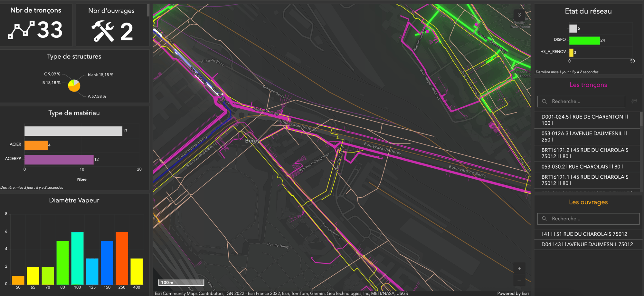Image resolution: width=644 pixels, height=296 pixels.
Task: Click the Les ouvrages search field
Action: coord(592,219)
